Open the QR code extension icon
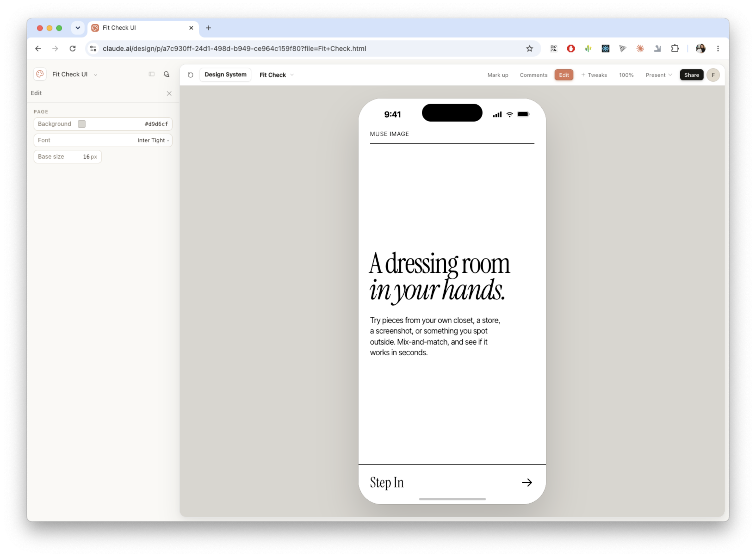756x557 pixels. click(x=553, y=49)
